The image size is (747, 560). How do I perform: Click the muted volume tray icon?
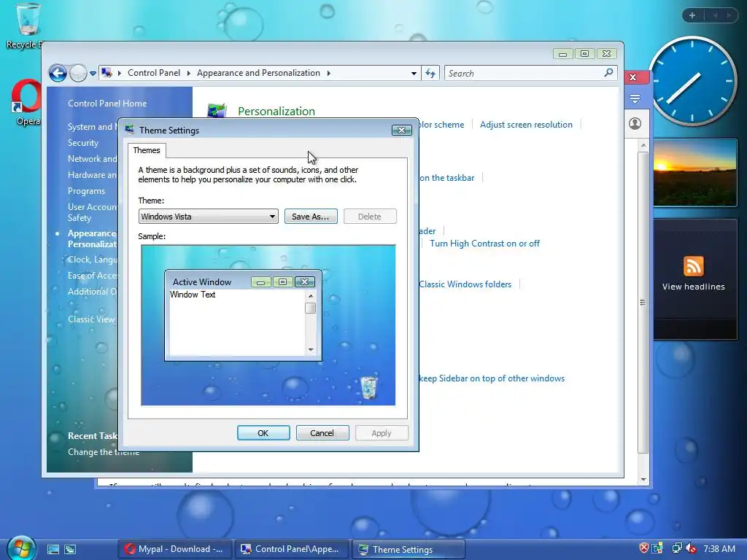(691, 548)
